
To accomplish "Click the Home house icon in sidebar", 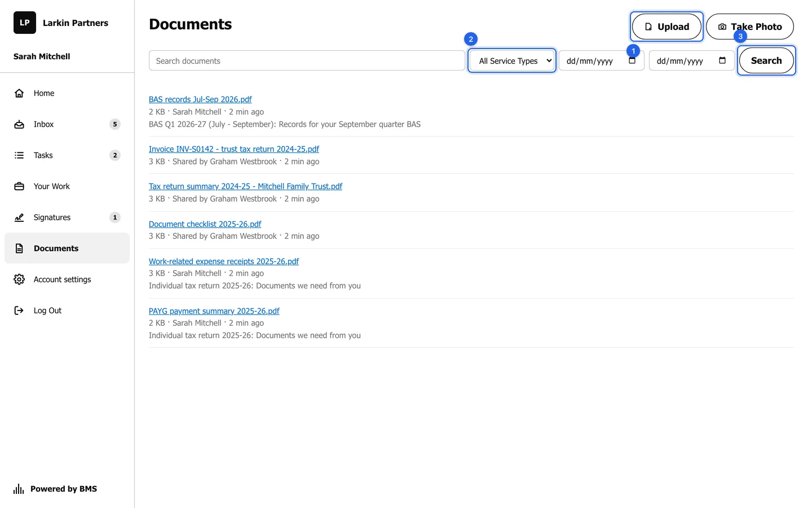I will (x=19, y=93).
